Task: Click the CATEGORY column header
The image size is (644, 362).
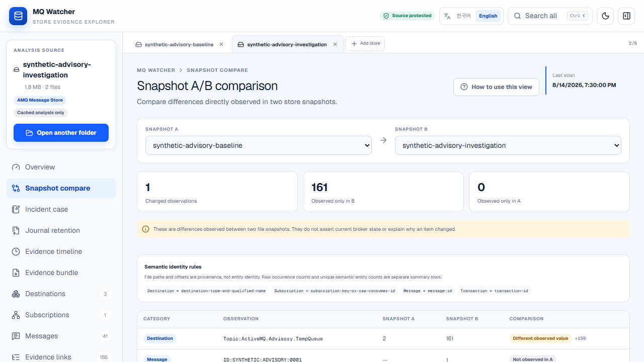Action: (x=156, y=319)
